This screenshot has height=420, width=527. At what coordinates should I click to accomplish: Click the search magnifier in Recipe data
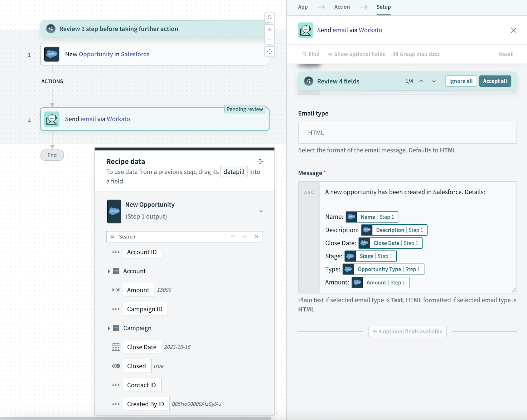pyautogui.click(x=112, y=237)
